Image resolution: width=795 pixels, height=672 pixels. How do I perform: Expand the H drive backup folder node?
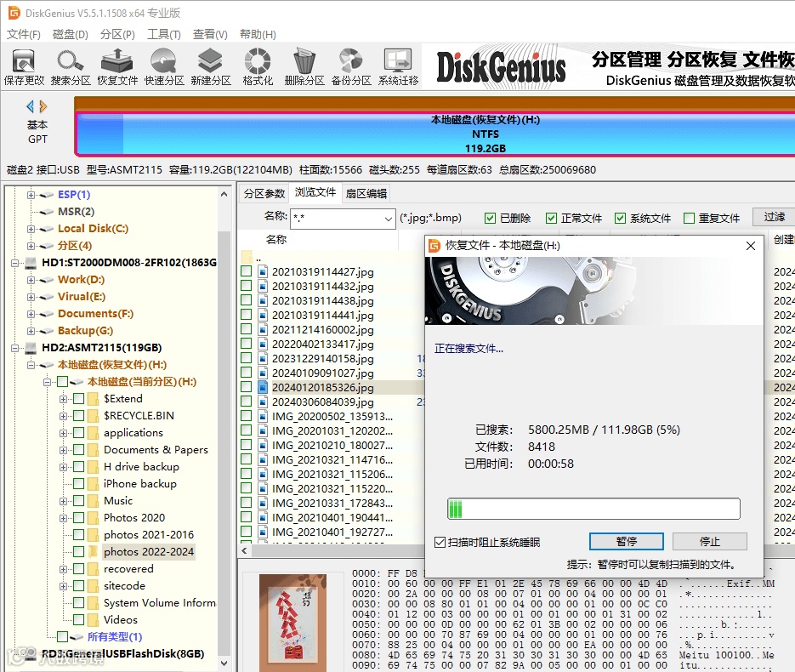click(x=64, y=467)
